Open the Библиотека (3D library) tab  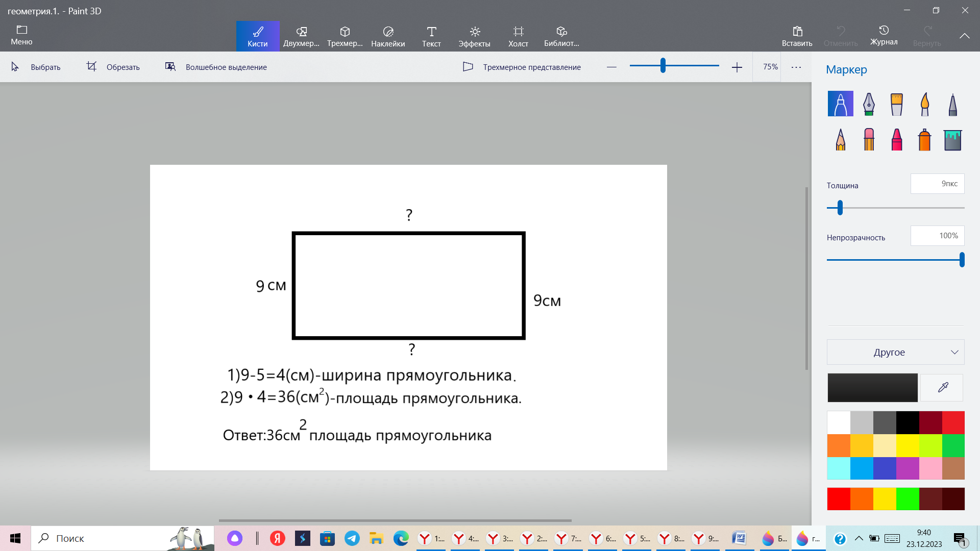(561, 36)
